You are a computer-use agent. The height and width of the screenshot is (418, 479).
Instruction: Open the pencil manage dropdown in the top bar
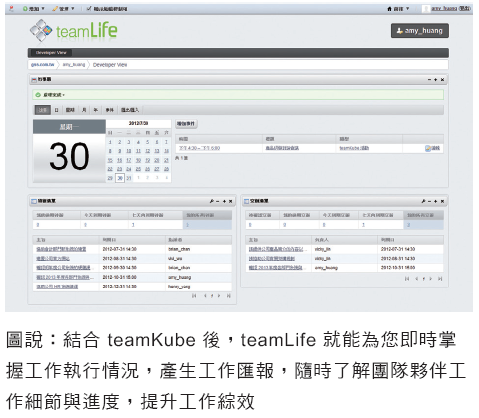click(63, 9)
